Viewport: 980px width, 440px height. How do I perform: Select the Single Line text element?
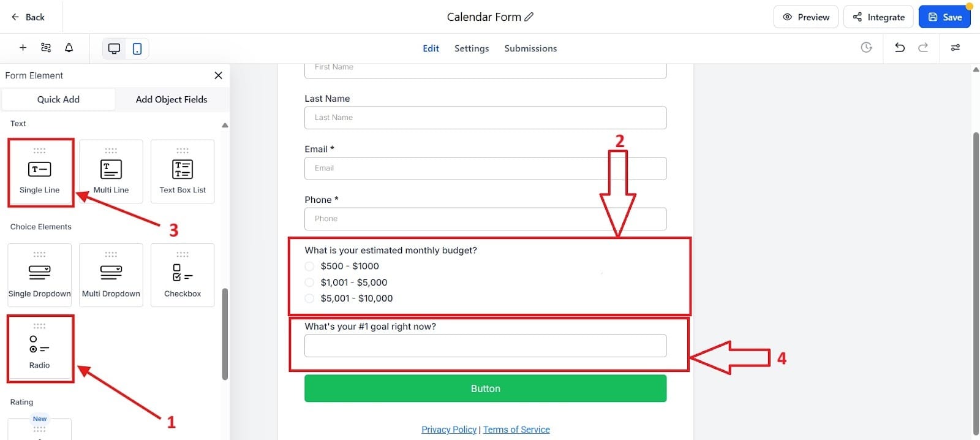40,172
